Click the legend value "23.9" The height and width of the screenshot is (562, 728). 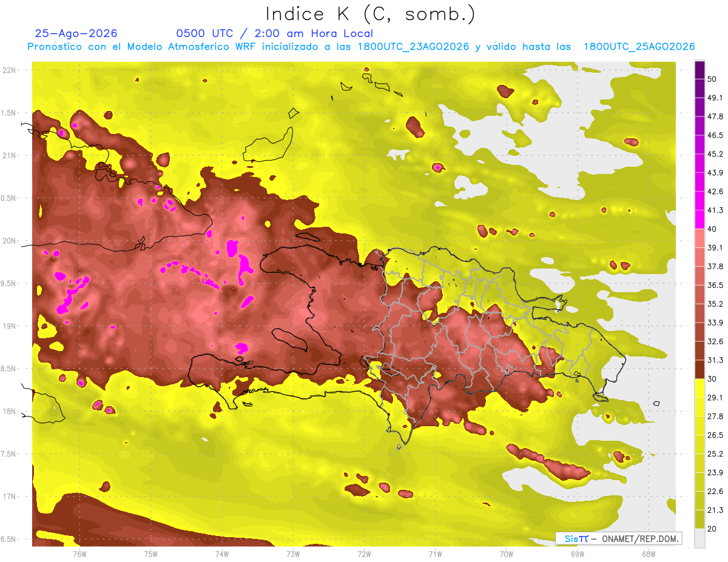pos(715,473)
